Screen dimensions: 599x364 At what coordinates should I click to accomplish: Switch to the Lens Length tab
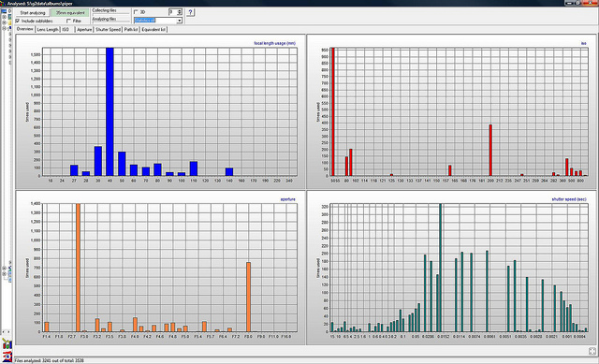[48, 29]
